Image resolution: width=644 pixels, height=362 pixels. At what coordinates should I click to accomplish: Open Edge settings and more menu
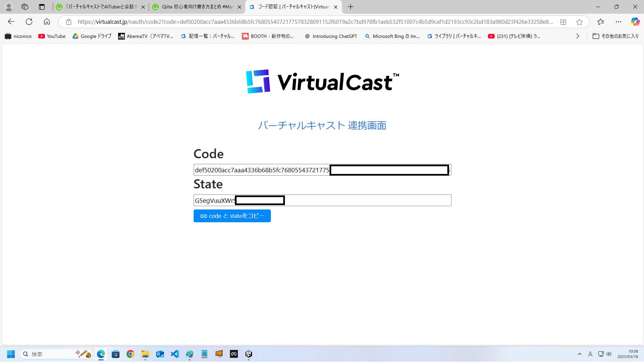tap(618, 22)
